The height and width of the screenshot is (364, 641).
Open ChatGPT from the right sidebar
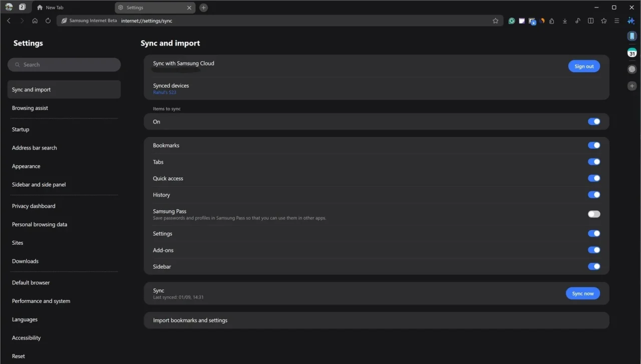point(632,69)
